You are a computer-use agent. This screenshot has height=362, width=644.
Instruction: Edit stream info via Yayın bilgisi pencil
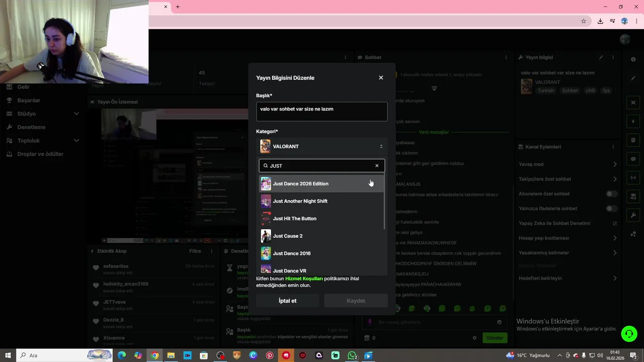pos(601,57)
